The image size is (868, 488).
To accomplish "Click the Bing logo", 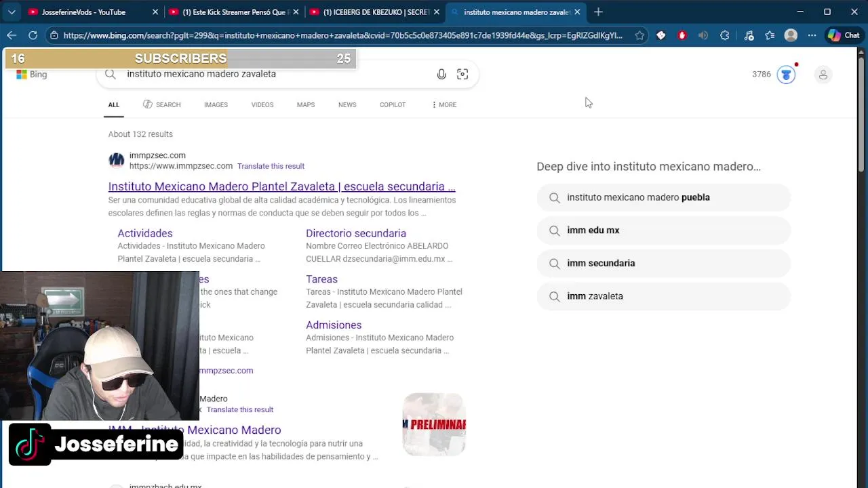I will tap(32, 75).
